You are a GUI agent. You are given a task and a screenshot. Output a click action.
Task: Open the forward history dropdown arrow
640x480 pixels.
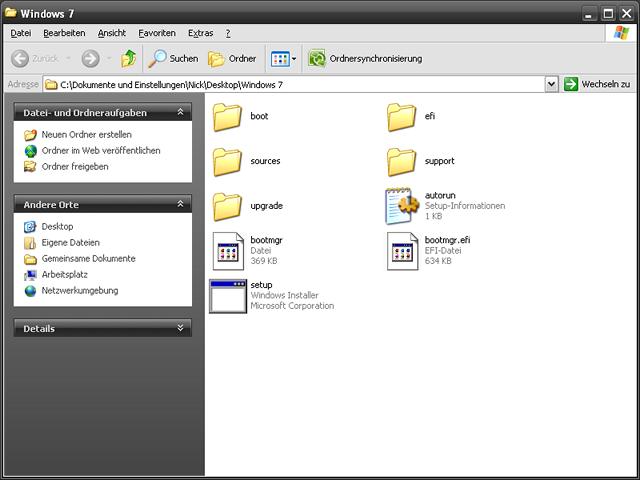109,58
